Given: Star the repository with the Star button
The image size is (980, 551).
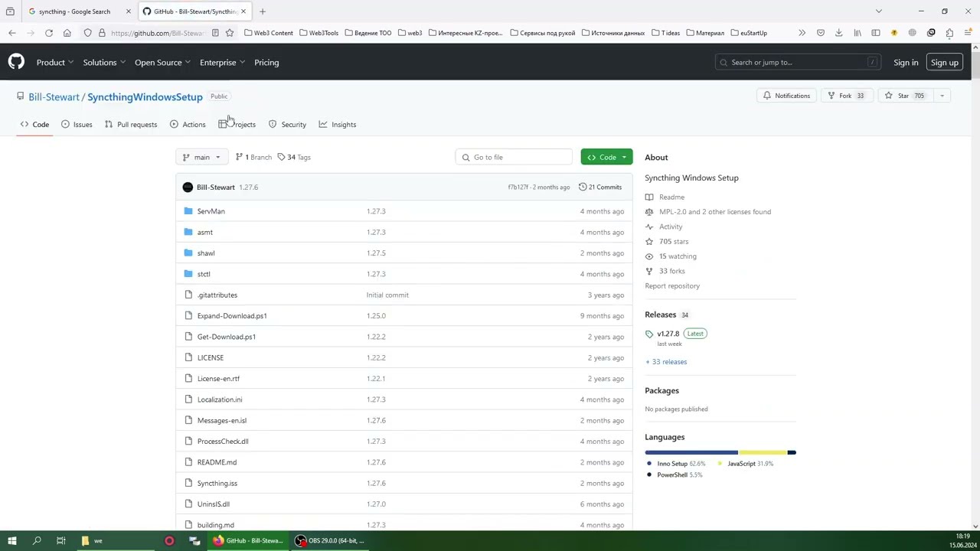Looking at the screenshot, I should tap(906, 96).
